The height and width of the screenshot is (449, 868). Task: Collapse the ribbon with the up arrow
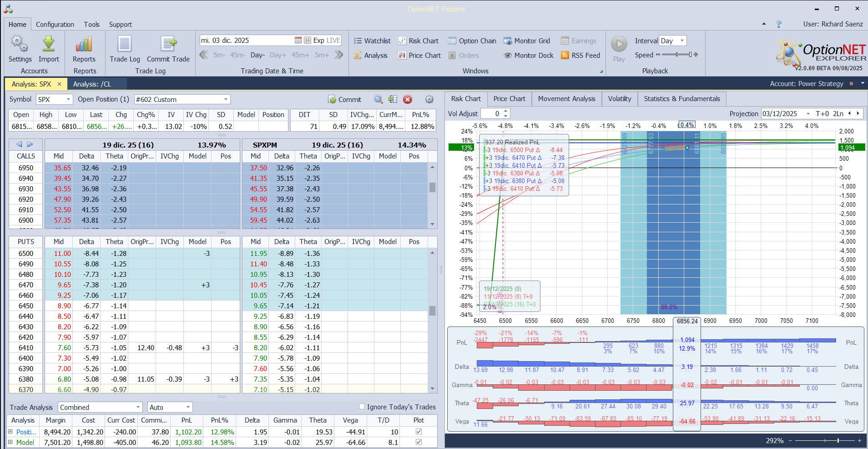click(764, 24)
